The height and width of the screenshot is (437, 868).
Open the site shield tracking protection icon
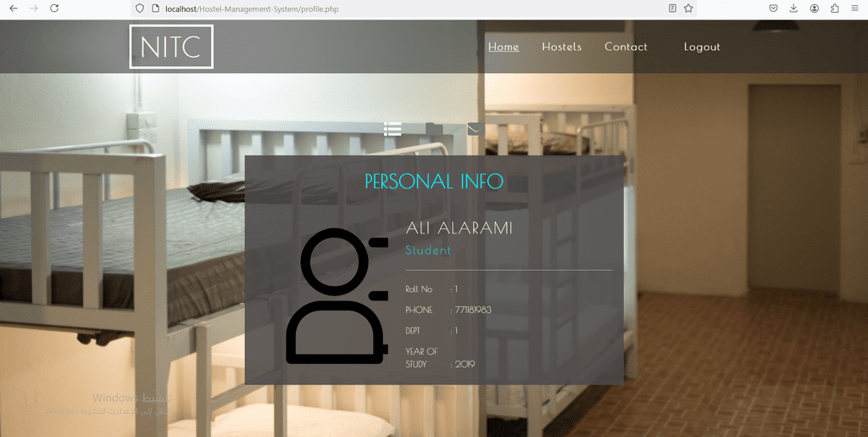[140, 8]
